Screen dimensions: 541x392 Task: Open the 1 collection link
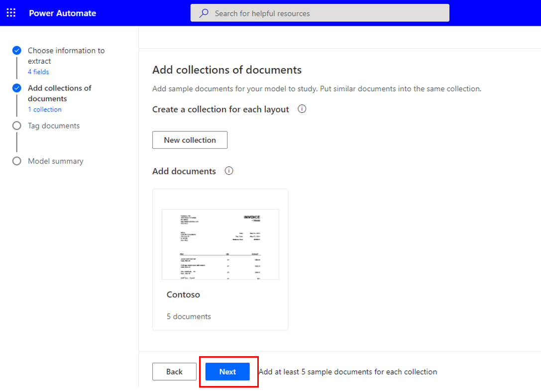click(x=45, y=109)
